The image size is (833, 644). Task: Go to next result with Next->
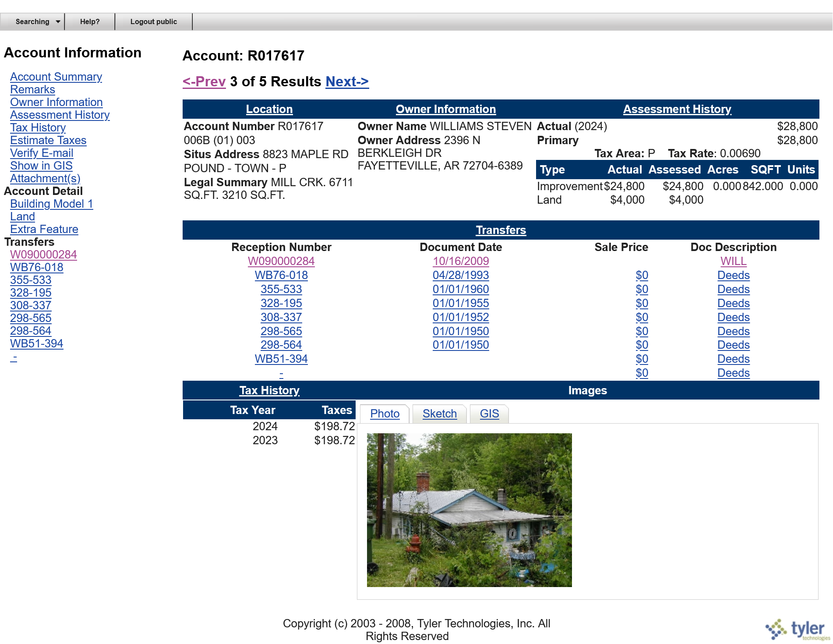coord(347,81)
